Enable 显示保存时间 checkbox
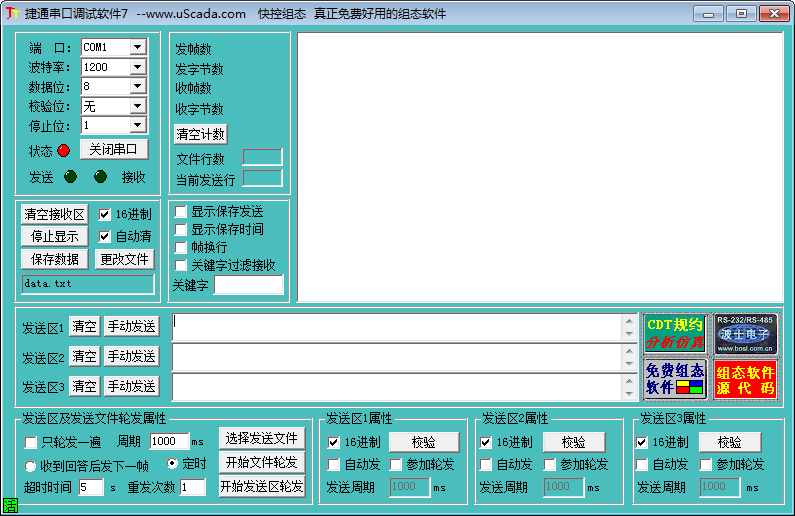Image resolution: width=795 pixels, height=516 pixels. pos(181,229)
